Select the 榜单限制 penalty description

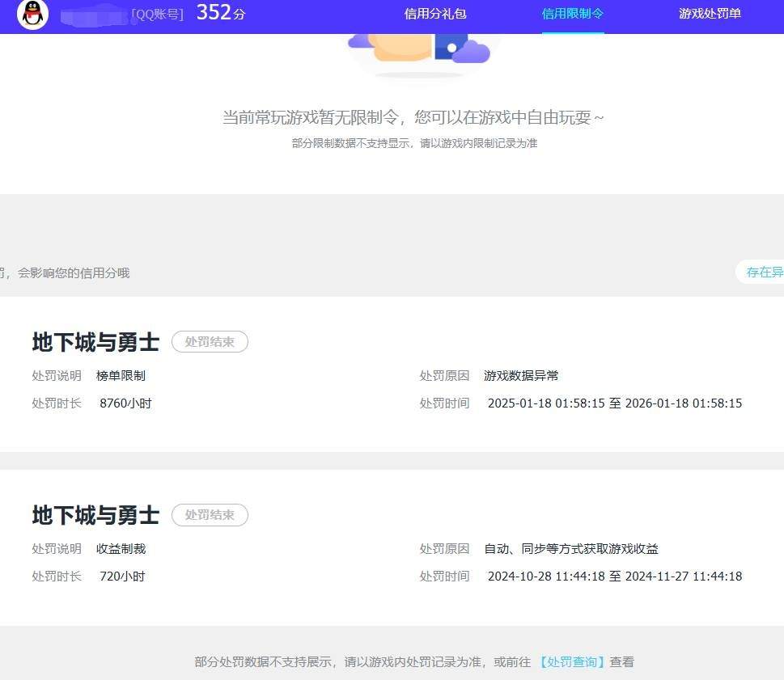click(121, 376)
